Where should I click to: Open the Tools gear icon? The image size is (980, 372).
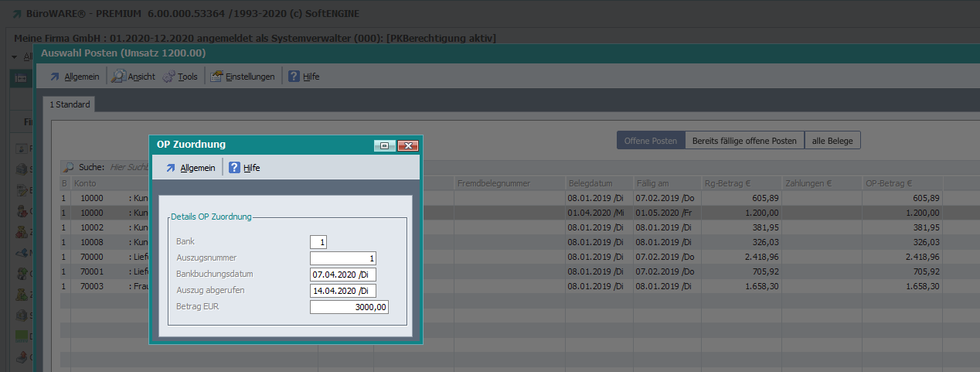pyautogui.click(x=168, y=77)
